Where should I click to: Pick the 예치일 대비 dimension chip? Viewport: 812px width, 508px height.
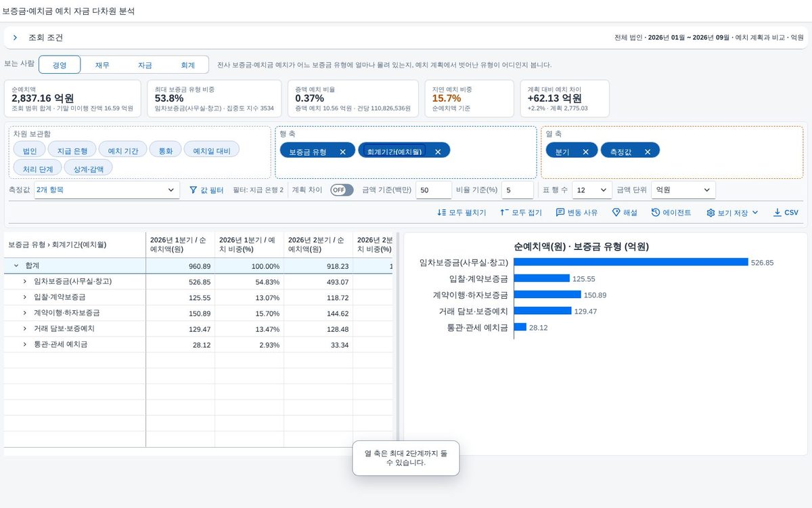coord(212,151)
